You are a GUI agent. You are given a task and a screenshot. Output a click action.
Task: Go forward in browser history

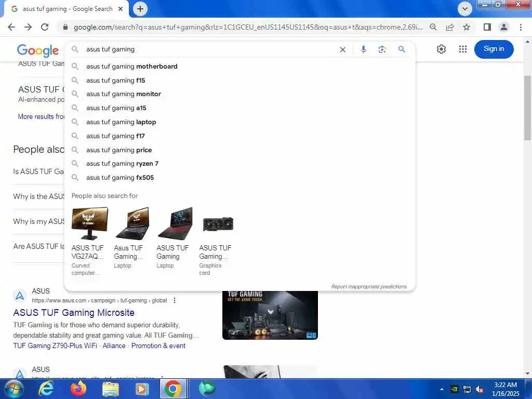coord(28,27)
